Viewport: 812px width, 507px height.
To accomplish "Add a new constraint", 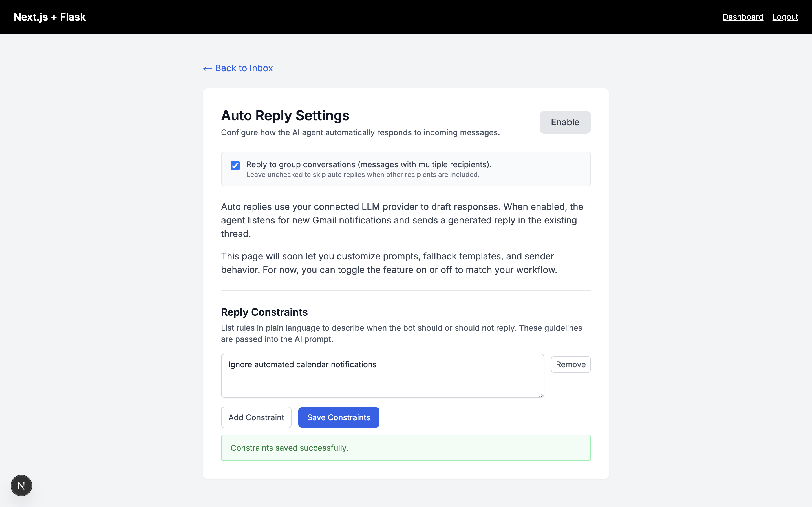I will 256,417.
